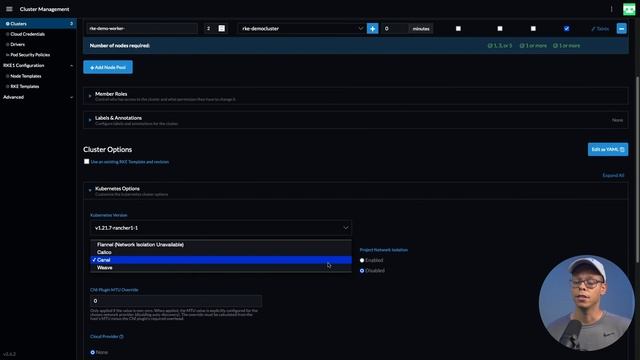
Task: Toggle the Control Plane role checkbox
Action: point(533,29)
